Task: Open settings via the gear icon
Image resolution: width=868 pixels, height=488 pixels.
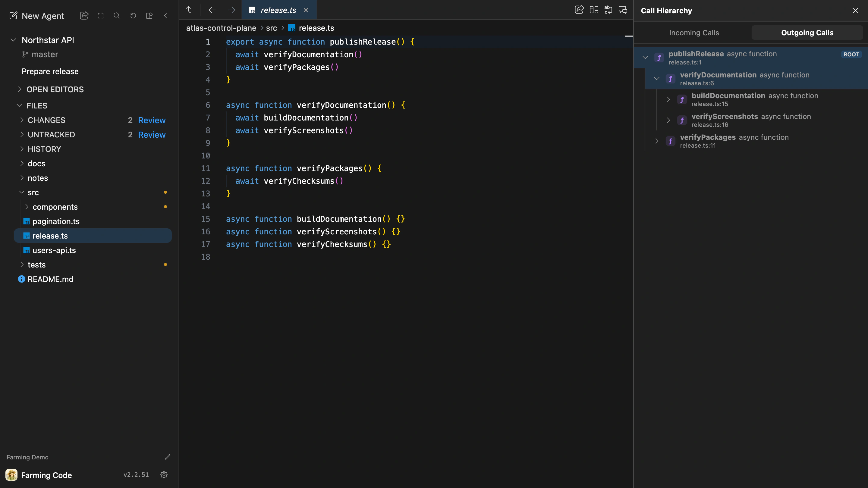Action: (164, 475)
